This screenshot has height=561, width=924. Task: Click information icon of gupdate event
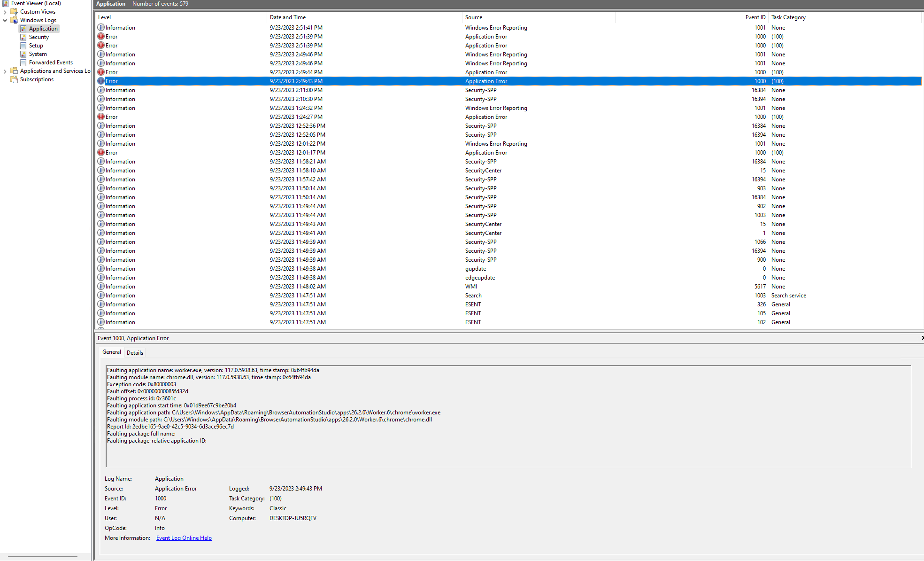click(101, 269)
